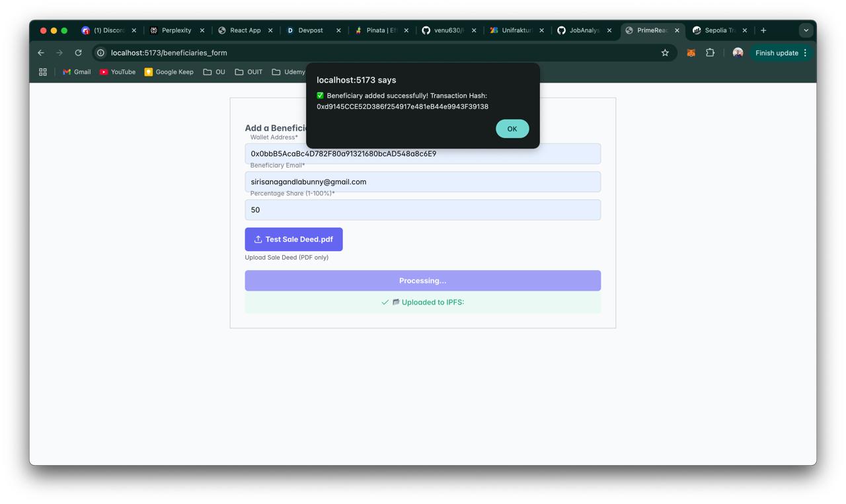Screen dimensions: 846x504
Task: Go back to the previous page
Action: click(41, 53)
